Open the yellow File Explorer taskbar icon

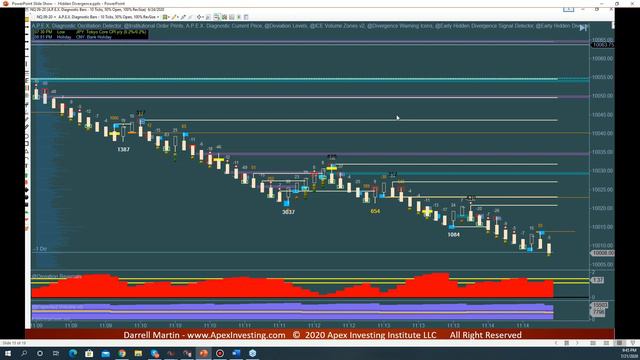coord(138,353)
